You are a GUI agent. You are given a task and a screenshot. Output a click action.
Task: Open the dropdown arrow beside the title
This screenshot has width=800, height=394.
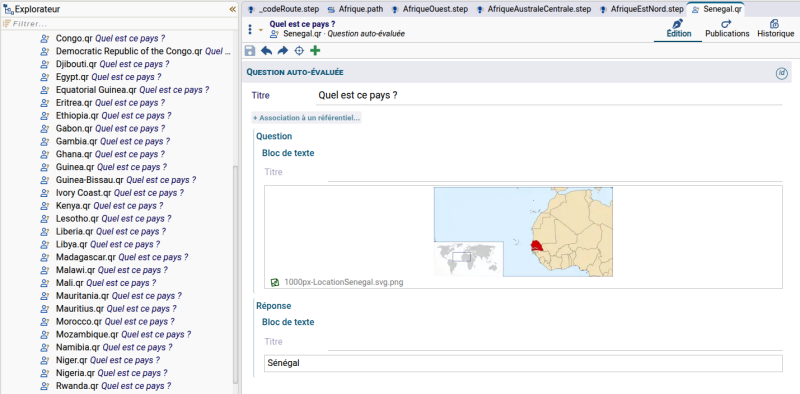(261, 30)
